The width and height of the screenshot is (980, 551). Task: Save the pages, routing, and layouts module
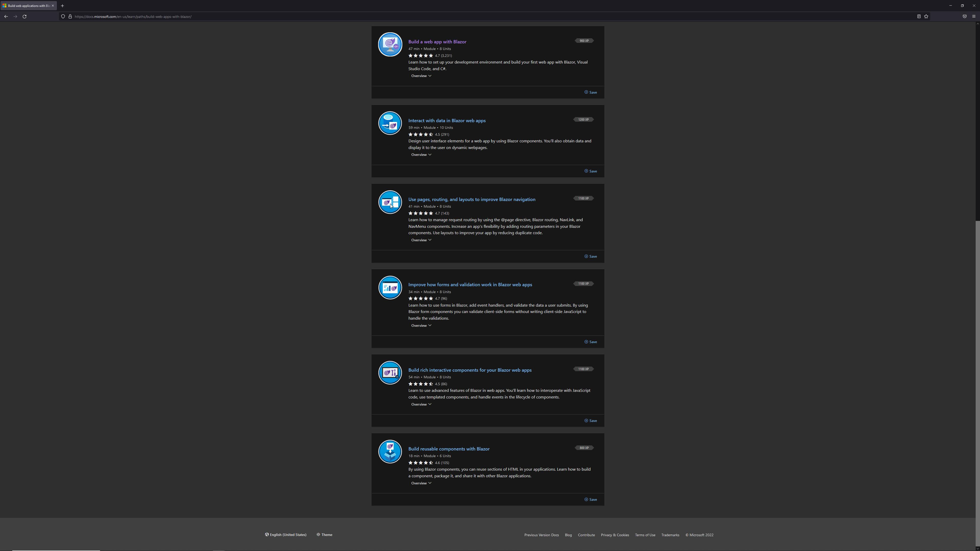click(591, 256)
